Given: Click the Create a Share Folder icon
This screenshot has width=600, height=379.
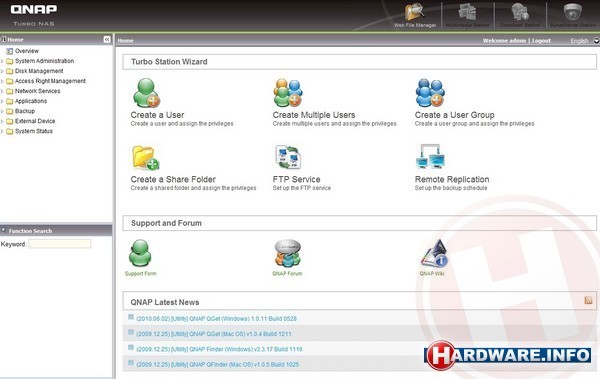Looking at the screenshot, I should [x=145, y=157].
